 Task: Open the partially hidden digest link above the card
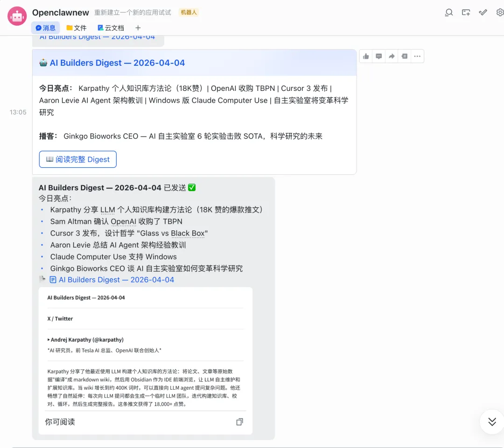[x=97, y=37]
